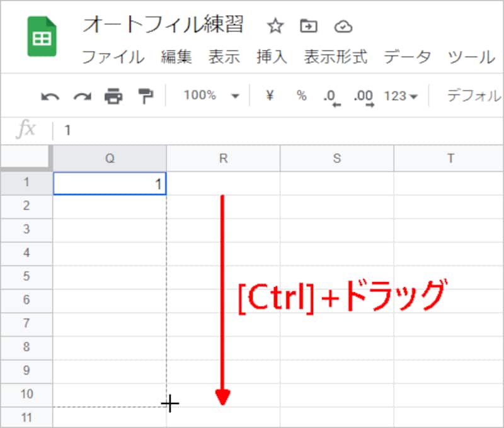Open the ファイル menu

(113, 57)
